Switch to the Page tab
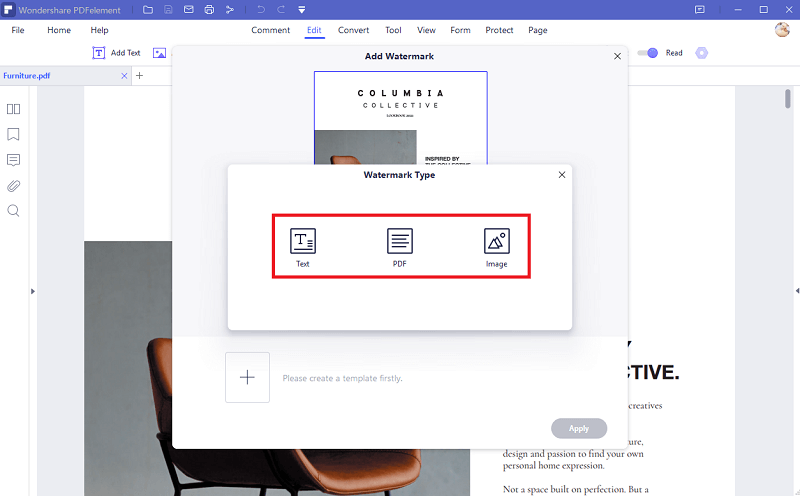This screenshot has width=800, height=496. coord(538,30)
